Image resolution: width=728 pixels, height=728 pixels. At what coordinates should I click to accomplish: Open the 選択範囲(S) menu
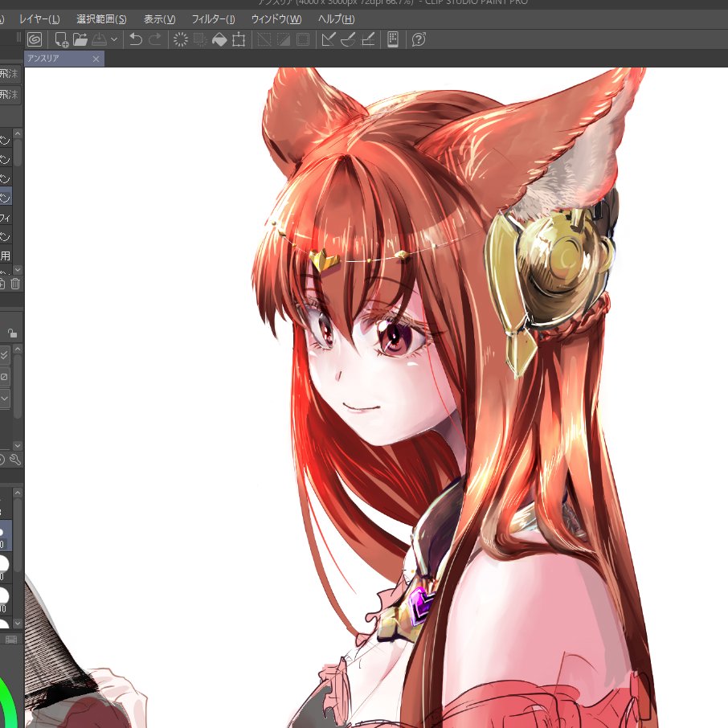pos(101,19)
